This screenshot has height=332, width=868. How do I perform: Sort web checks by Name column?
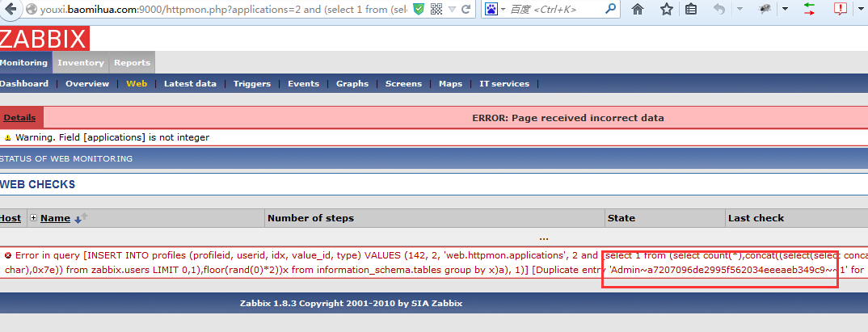tap(55, 218)
